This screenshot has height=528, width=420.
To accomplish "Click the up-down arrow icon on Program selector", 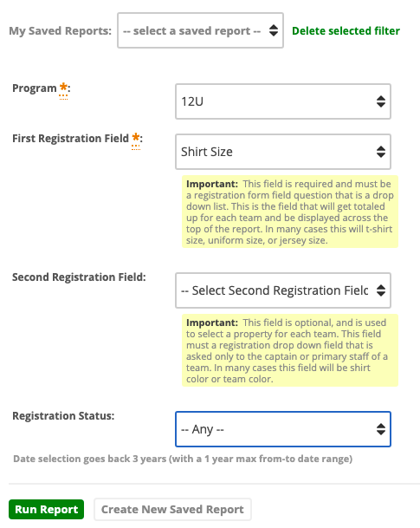I will [381, 101].
